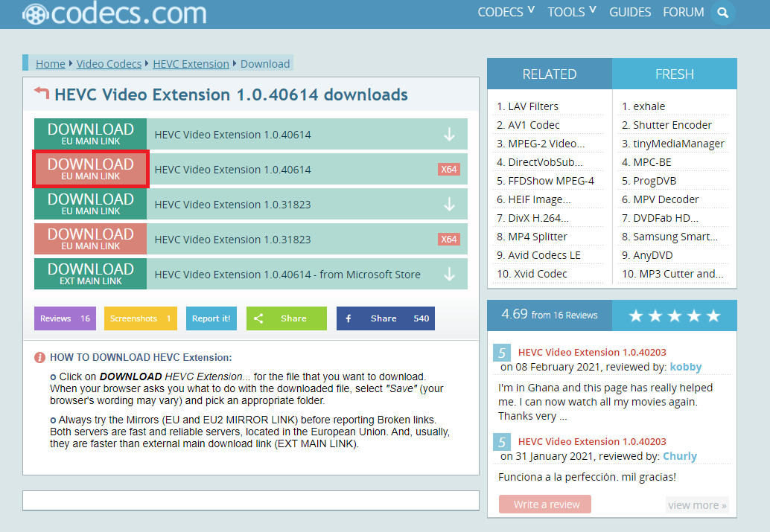Click the rating 5 badge of kobby's review
The height and width of the screenshot is (532, 770).
[x=502, y=353]
